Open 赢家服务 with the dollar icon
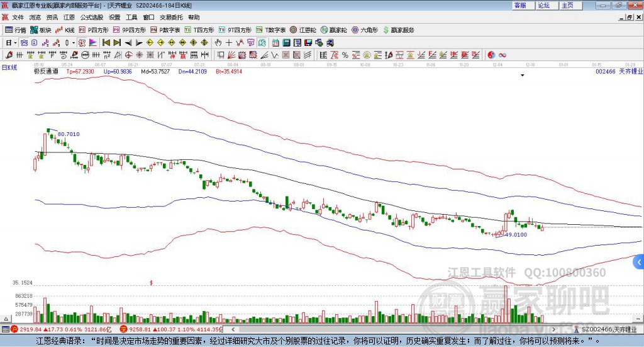The width and height of the screenshot is (644, 347). point(398,30)
